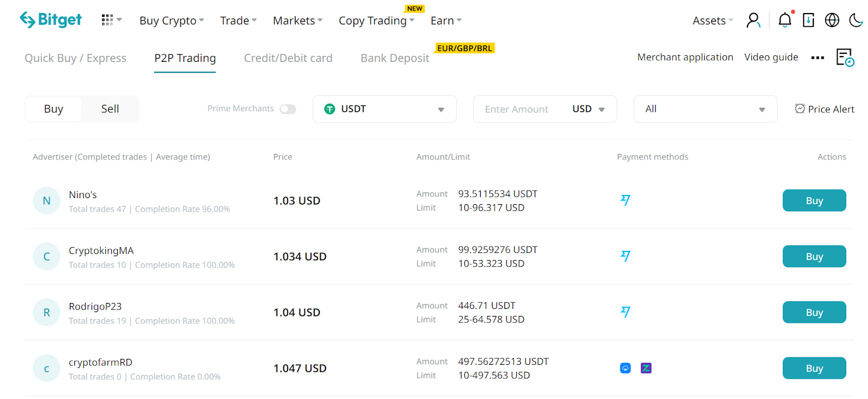
Task: Switch to dark mode moon icon
Action: pos(856,21)
